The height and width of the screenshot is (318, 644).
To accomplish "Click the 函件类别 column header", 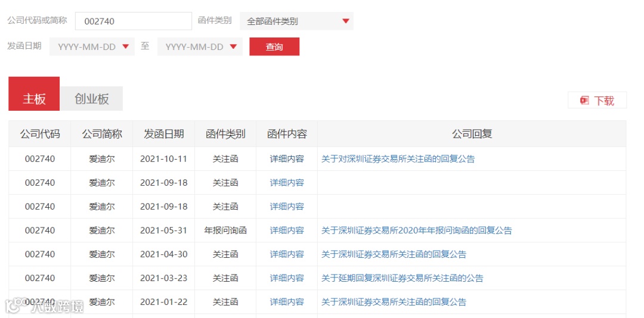I will tap(225, 134).
